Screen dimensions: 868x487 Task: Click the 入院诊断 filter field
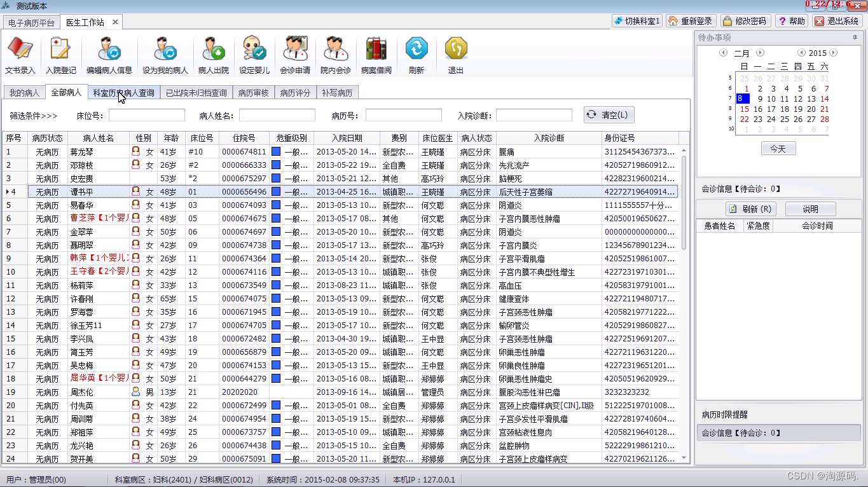coord(534,115)
